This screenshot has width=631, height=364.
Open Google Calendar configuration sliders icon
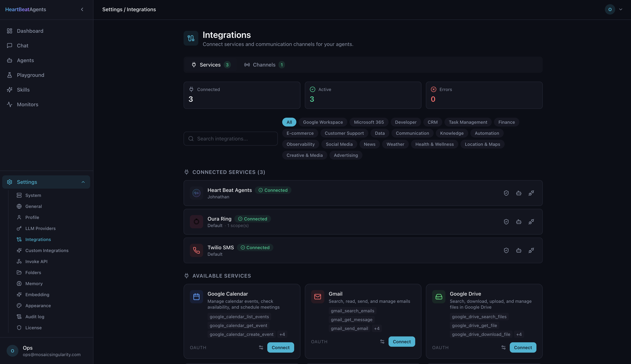tap(261, 347)
